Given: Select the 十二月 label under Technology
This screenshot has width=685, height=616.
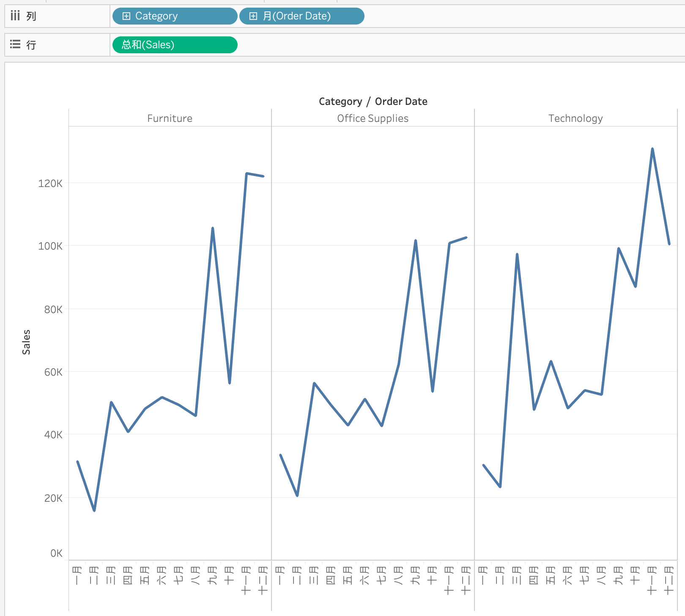Looking at the screenshot, I should pyautogui.click(x=669, y=580).
